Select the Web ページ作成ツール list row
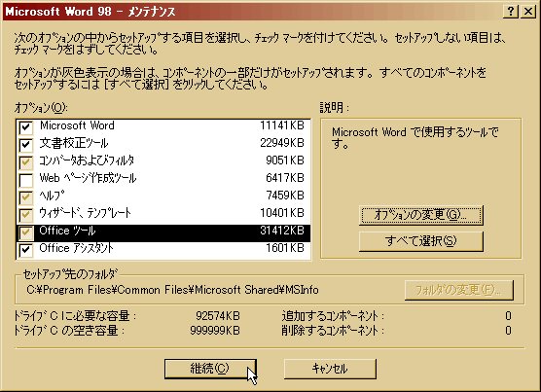 click(x=163, y=180)
